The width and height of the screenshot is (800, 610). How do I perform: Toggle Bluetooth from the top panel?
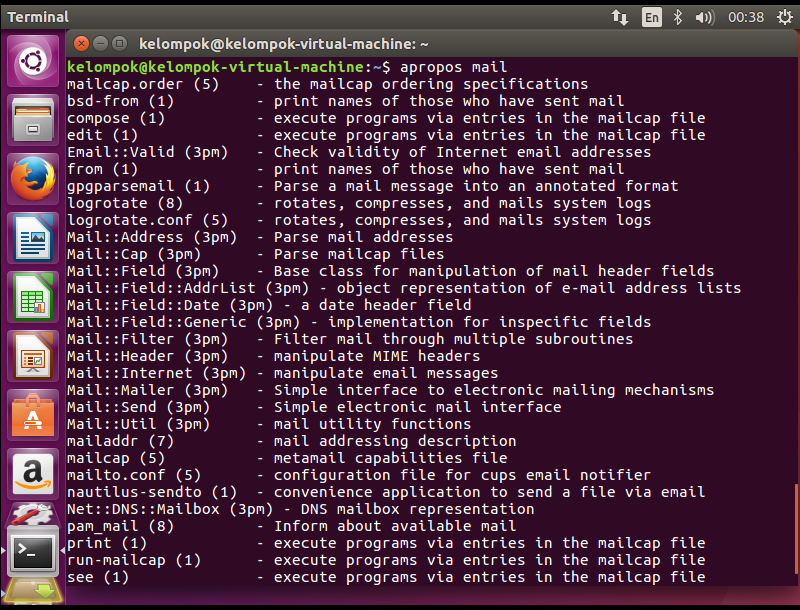(x=677, y=15)
